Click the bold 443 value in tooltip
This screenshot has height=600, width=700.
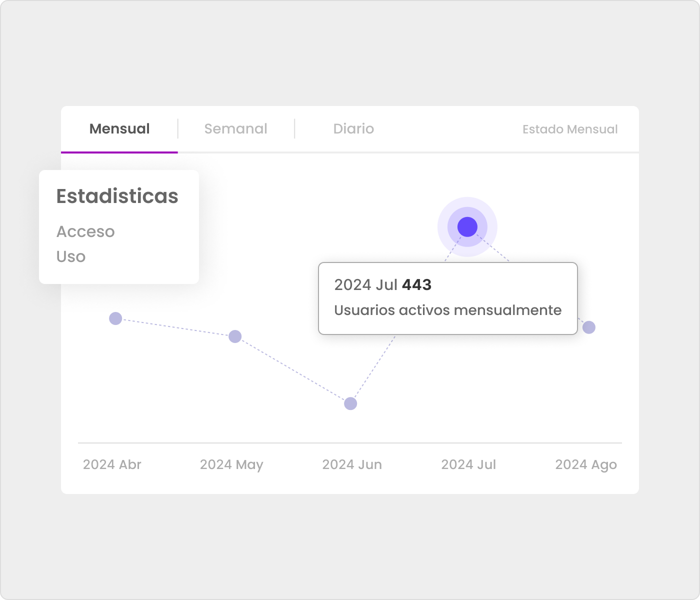point(416,284)
